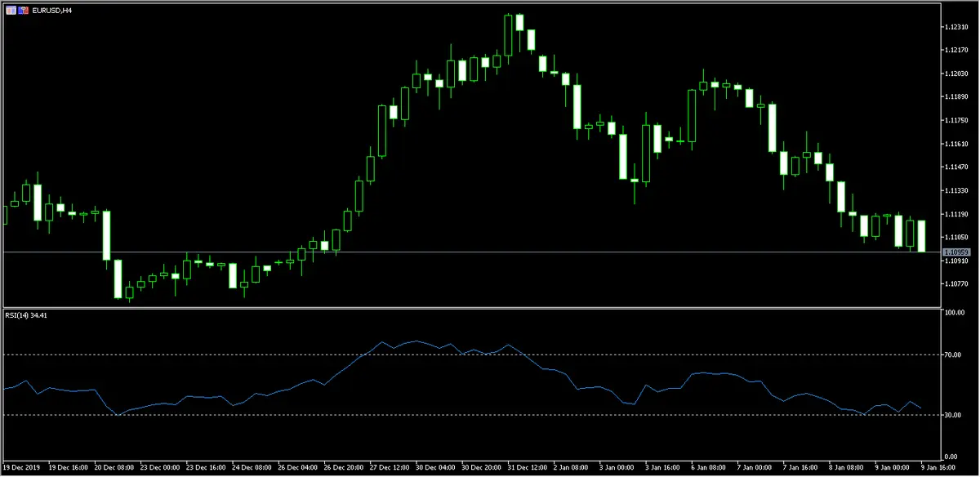Click the 0.00 RSI scale value
Image resolution: width=980 pixels, height=477 pixels.
pyautogui.click(x=952, y=456)
